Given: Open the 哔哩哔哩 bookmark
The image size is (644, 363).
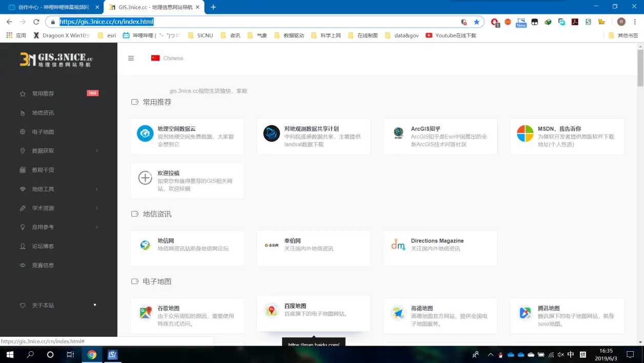Looking at the screenshot, I should pos(151,35).
